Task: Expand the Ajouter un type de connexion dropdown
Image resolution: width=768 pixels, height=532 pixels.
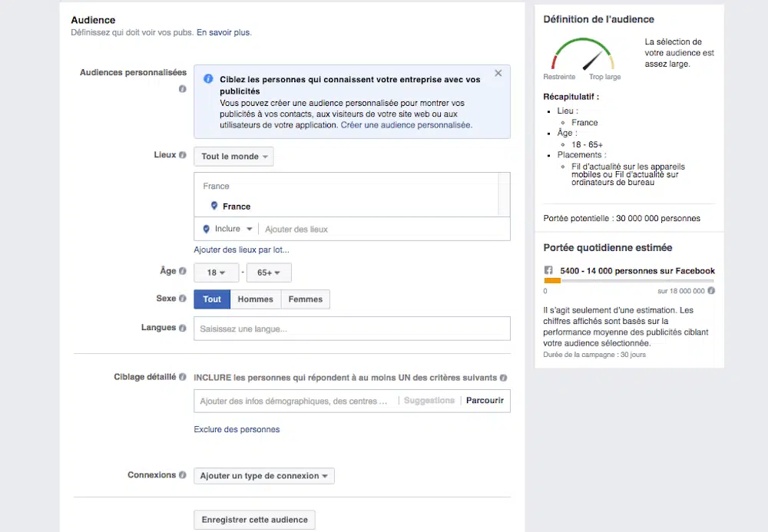Action: [x=263, y=476]
